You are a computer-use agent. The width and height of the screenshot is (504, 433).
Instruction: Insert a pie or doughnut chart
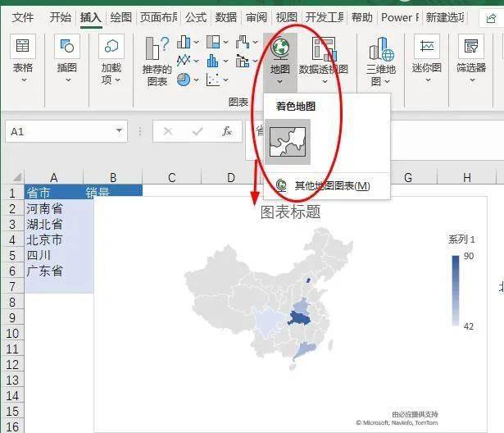tap(184, 80)
